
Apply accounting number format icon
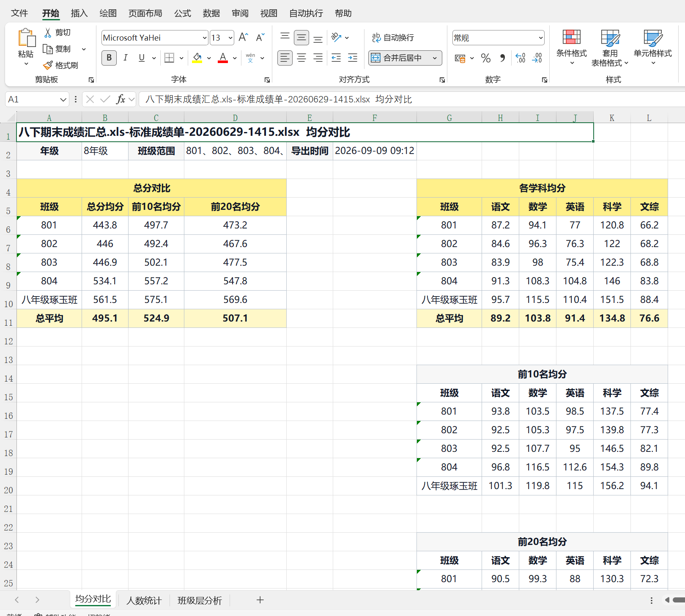(x=460, y=58)
